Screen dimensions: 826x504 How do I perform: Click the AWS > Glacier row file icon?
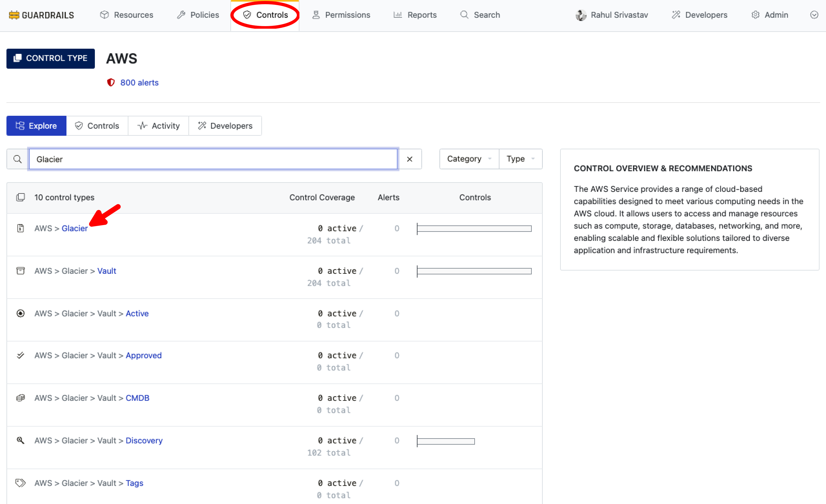20,228
